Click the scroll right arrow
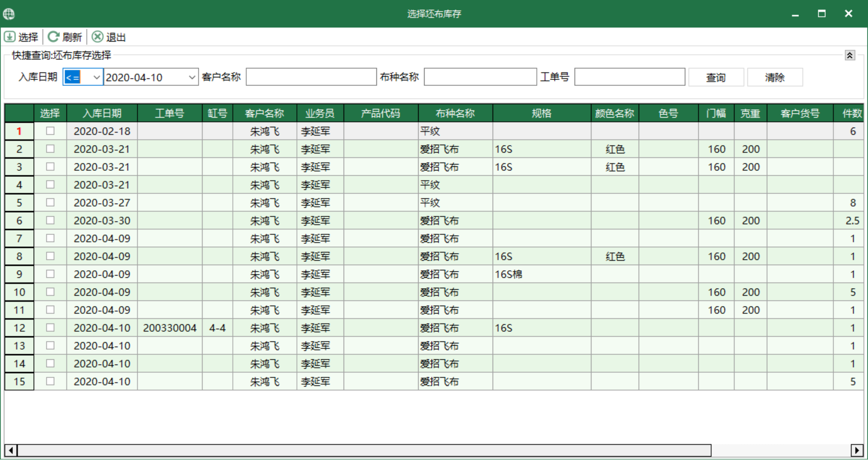Screen dimensions: 868x460 coord(857,451)
